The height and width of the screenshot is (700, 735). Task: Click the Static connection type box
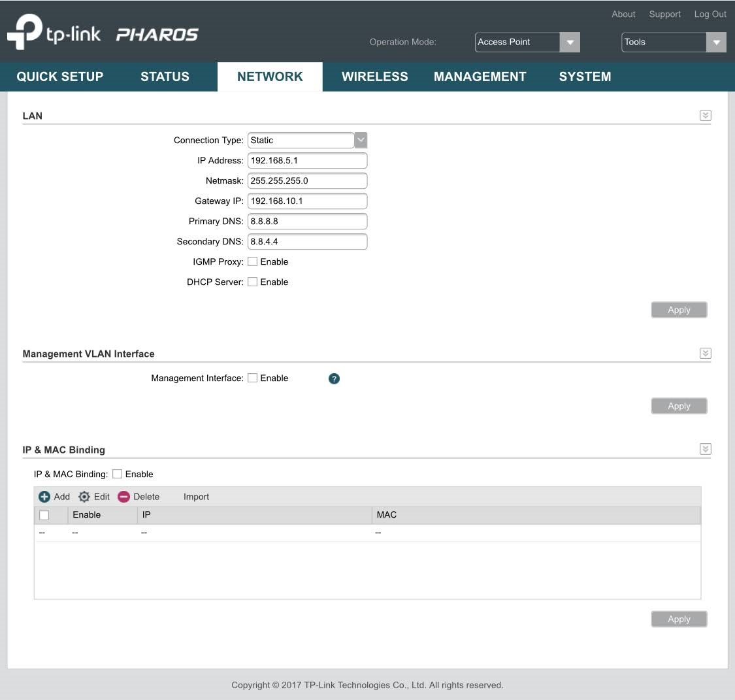click(x=301, y=140)
